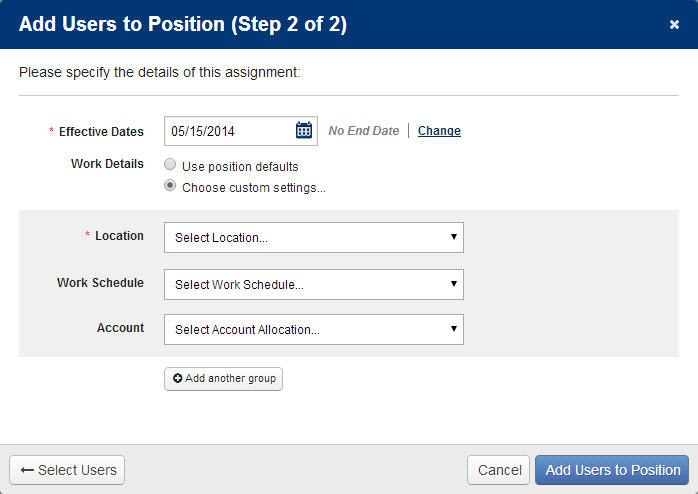This screenshot has width=698, height=494.
Task: Click the Effective Dates field label
Action: click(101, 132)
